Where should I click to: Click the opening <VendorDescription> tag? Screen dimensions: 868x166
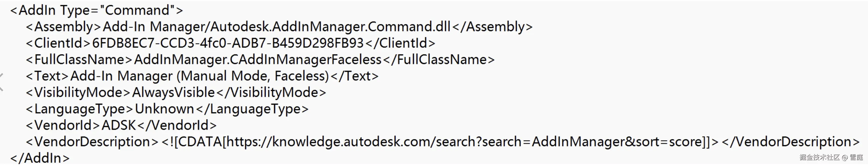[92, 142]
